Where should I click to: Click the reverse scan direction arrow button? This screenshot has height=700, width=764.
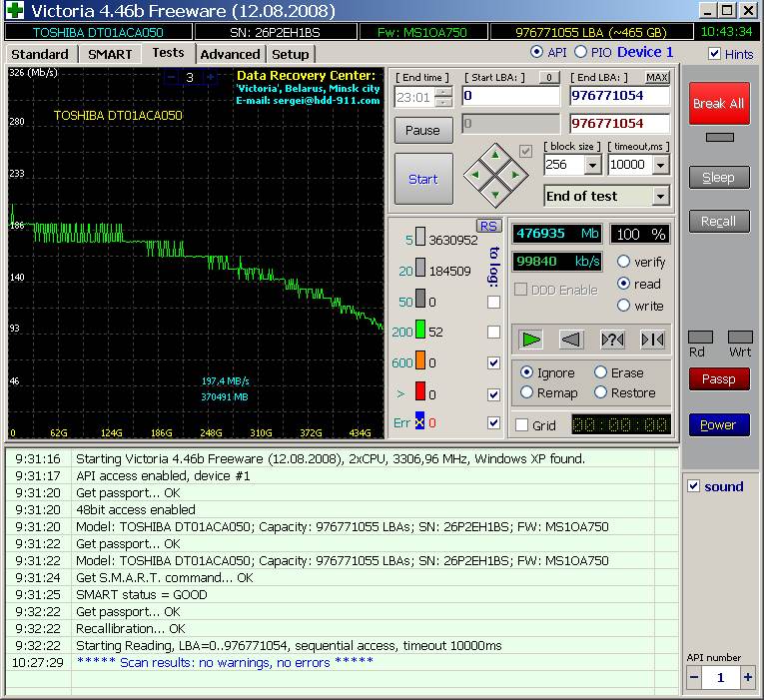571,340
